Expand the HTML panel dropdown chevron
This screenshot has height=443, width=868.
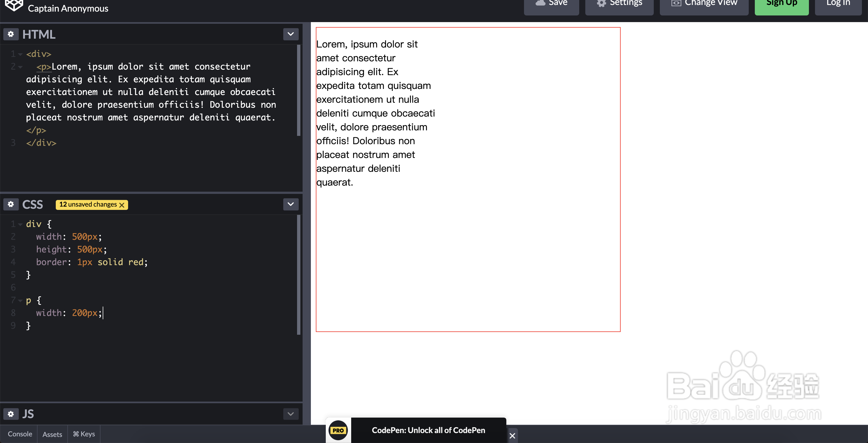291,34
